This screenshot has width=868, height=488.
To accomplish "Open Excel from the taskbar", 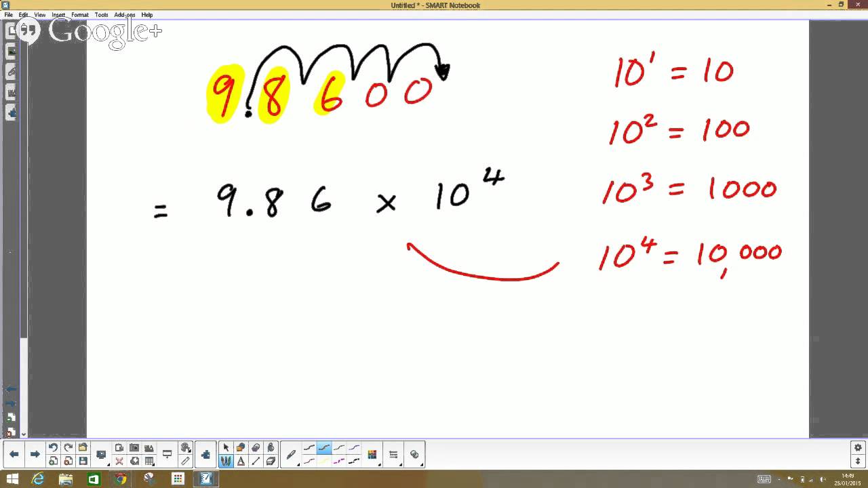I will [x=94, y=479].
